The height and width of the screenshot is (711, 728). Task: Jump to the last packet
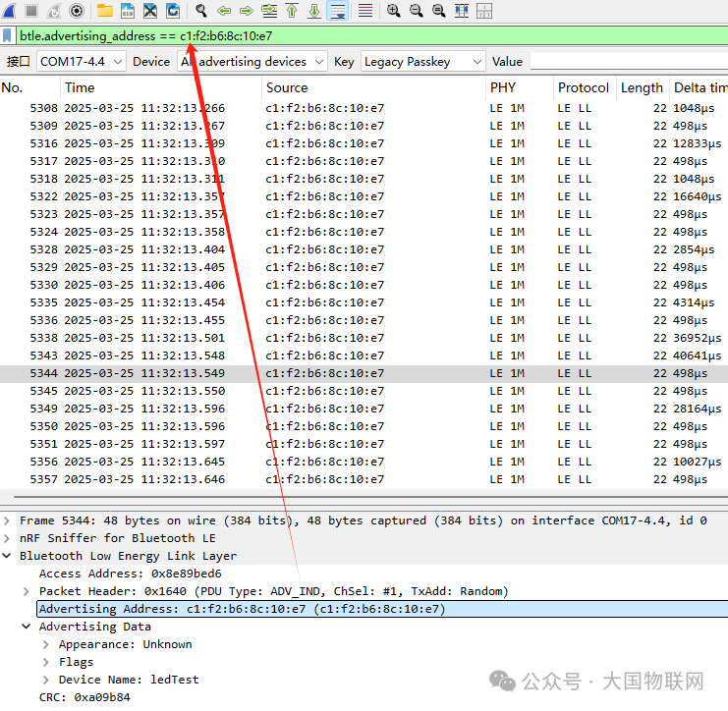coord(314,10)
